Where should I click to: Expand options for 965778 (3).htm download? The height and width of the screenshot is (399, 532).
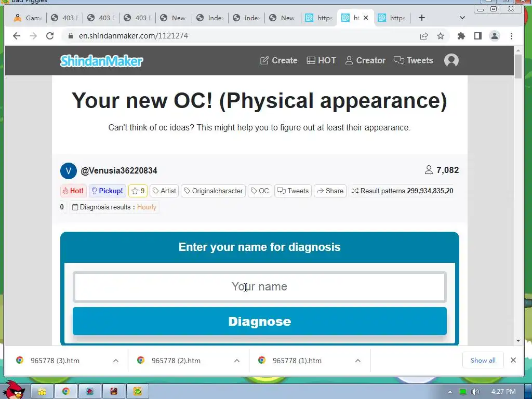click(x=116, y=361)
